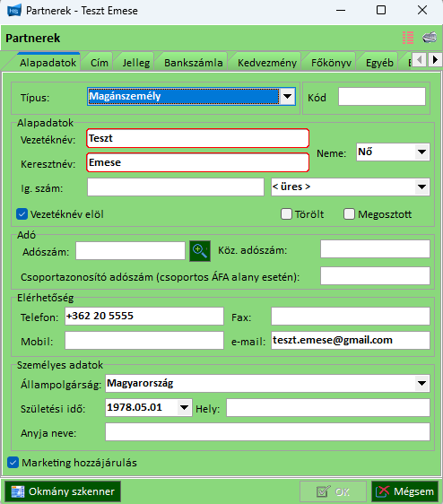Switch to the Bankszámla tab
The width and height of the screenshot is (443, 504).
(x=193, y=63)
